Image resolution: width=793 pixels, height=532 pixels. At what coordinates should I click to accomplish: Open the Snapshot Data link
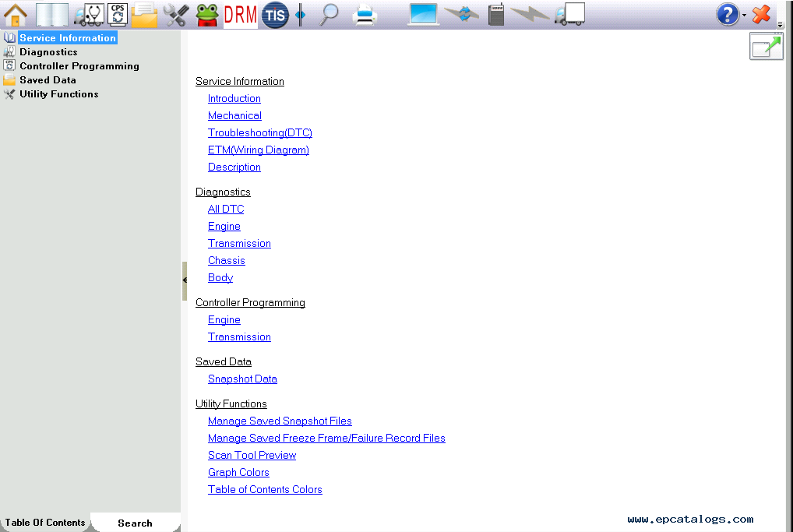coord(242,379)
